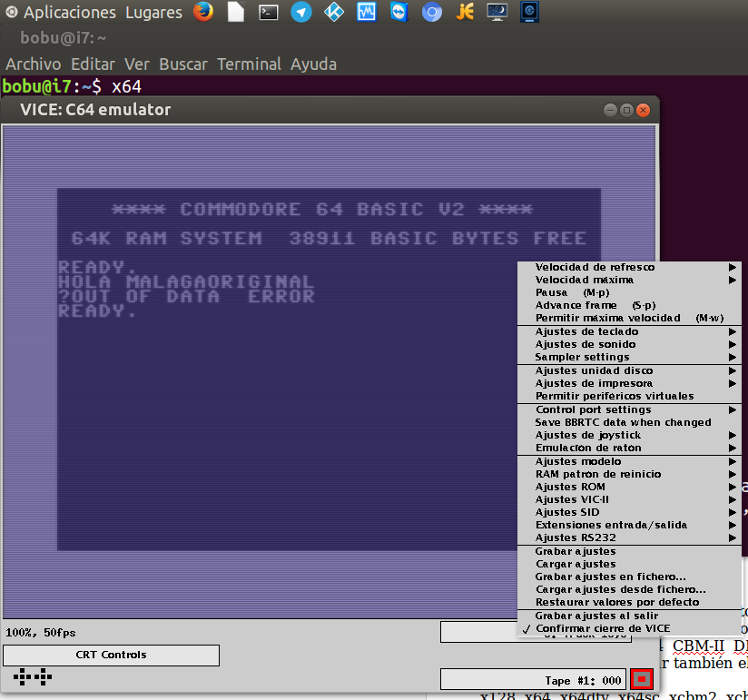Open the terminal Terminal menu
The height and width of the screenshot is (700, 748).
coord(249,64)
